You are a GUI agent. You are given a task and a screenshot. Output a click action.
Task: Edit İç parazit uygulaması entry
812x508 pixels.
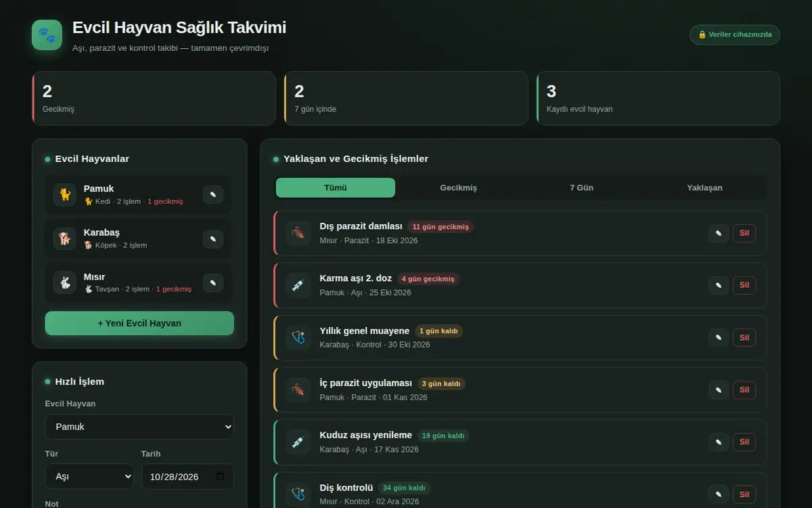(719, 389)
